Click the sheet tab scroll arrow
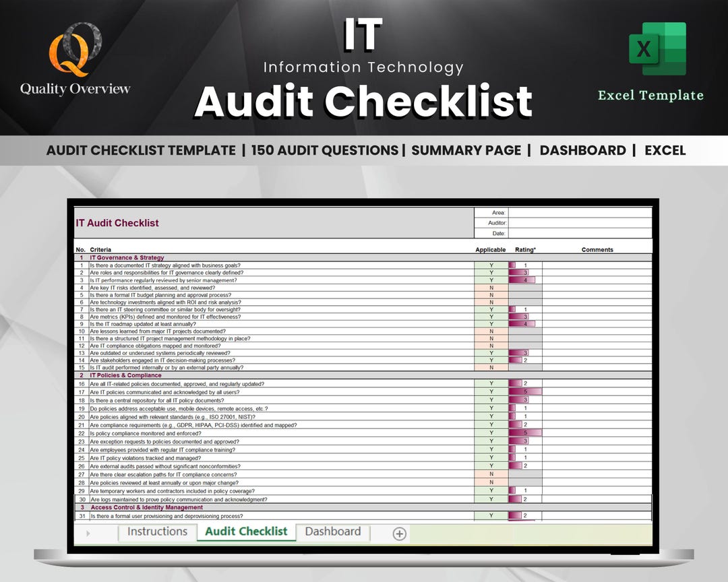The height and width of the screenshot is (582, 728). click(88, 532)
